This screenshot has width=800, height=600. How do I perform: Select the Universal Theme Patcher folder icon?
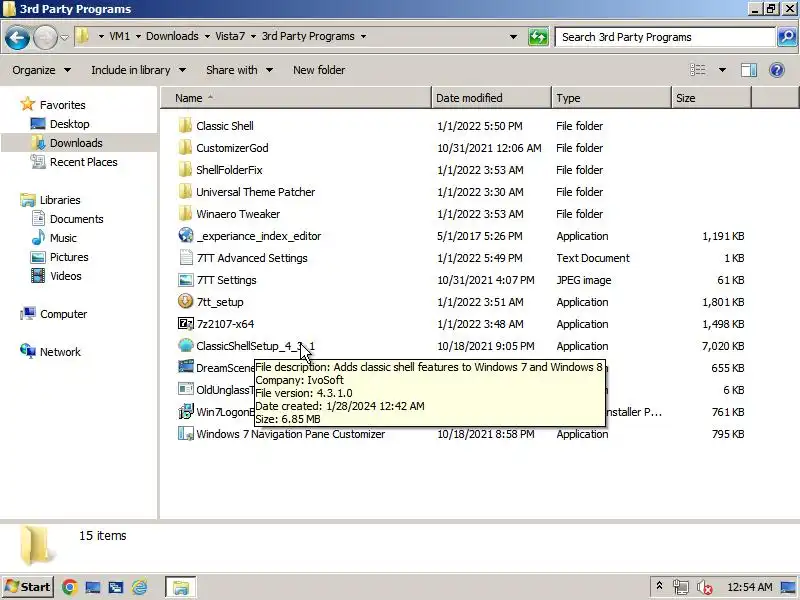click(x=185, y=191)
